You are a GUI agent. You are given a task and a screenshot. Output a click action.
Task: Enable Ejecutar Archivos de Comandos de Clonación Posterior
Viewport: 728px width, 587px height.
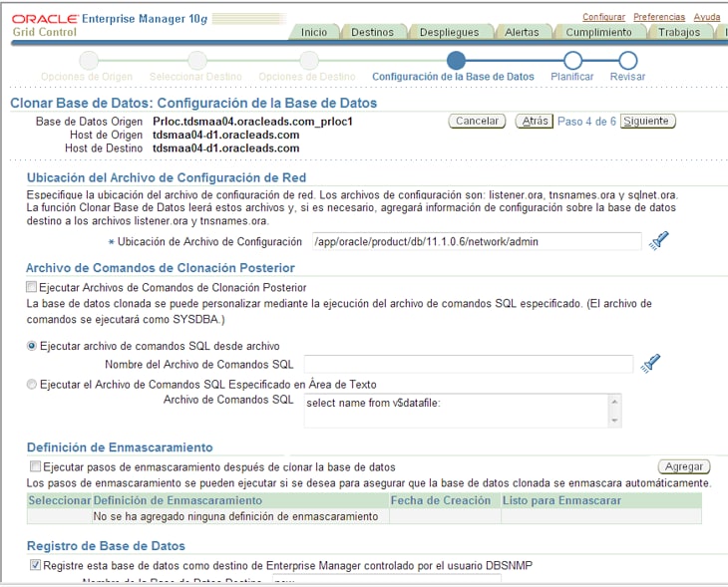[31, 287]
